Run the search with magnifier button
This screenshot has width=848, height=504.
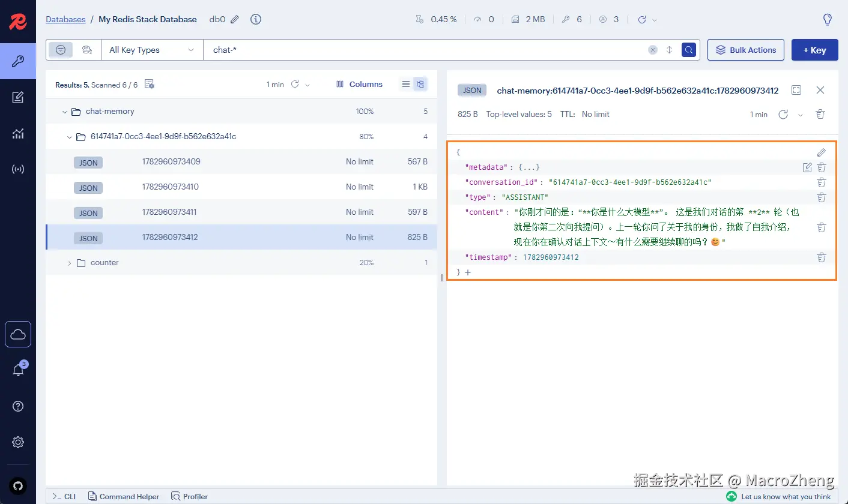(x=688, y=50)
